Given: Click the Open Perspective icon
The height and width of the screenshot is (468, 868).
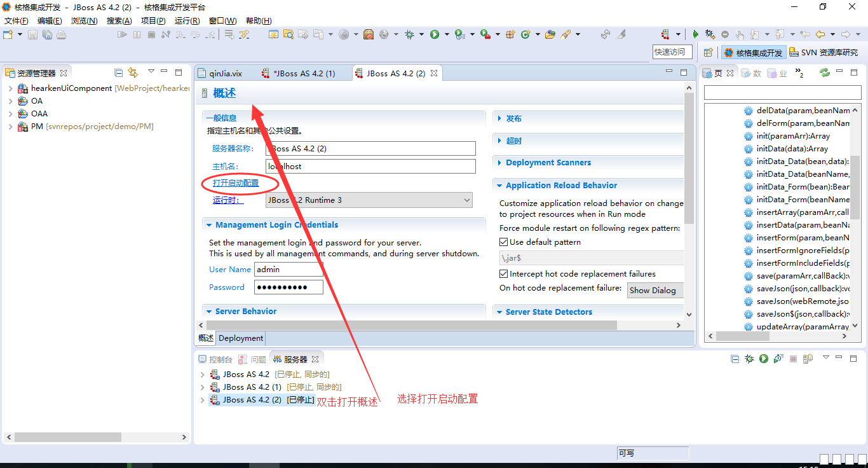Looking at the screenshot, I should point(708,53).
